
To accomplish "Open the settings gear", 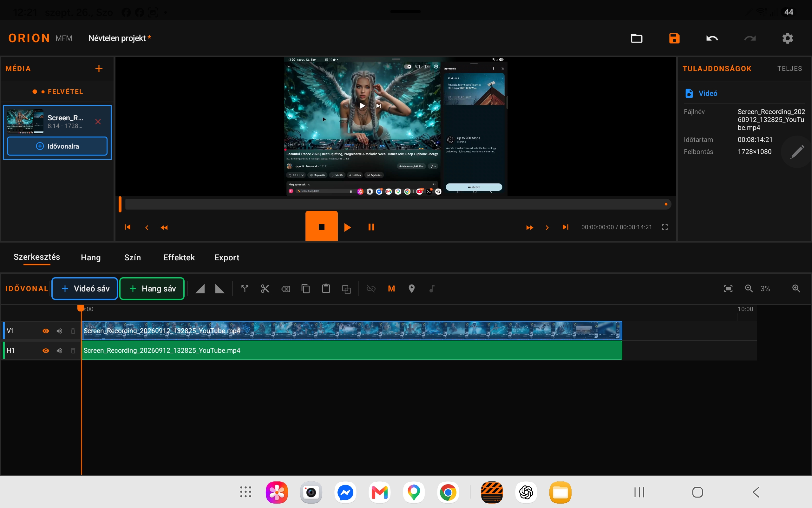I will coord(788,38).
